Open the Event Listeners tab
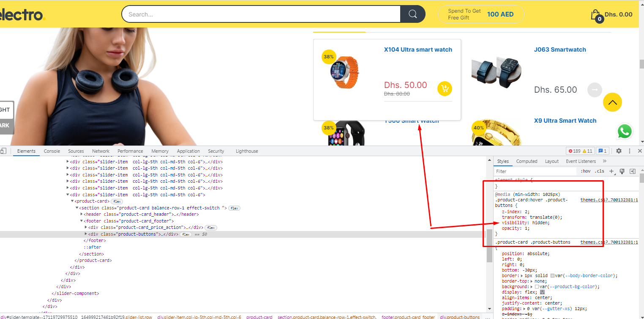 (x=581, y=161)
